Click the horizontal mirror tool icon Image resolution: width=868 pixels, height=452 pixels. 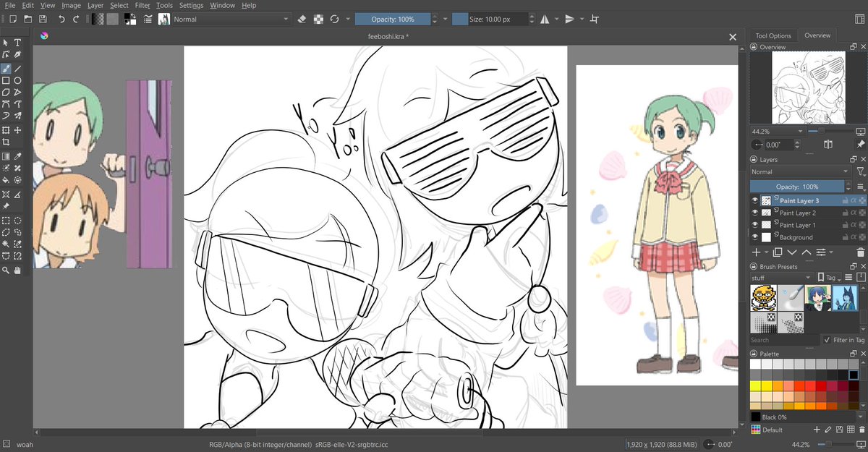coord(544,19)
